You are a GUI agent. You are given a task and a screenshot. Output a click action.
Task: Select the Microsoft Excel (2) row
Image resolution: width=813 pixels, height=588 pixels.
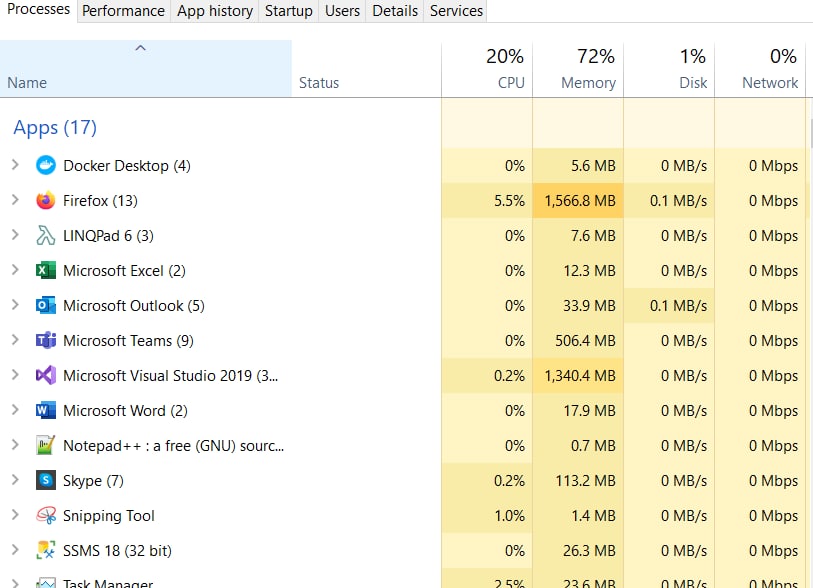[402, 270]
